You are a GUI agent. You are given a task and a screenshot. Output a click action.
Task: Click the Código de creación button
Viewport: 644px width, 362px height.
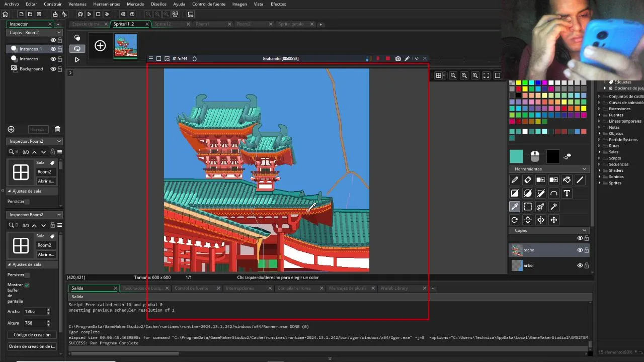pos(32,335)
